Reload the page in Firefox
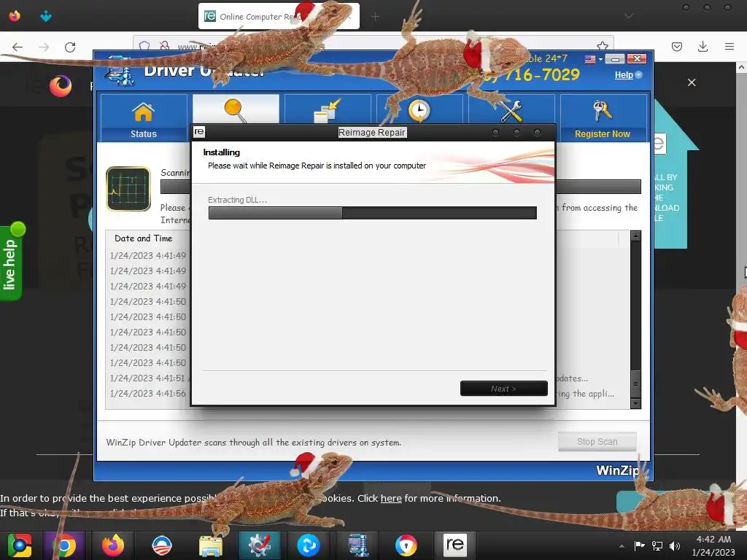This screenshot has width=747, height=560. point(70,47)
